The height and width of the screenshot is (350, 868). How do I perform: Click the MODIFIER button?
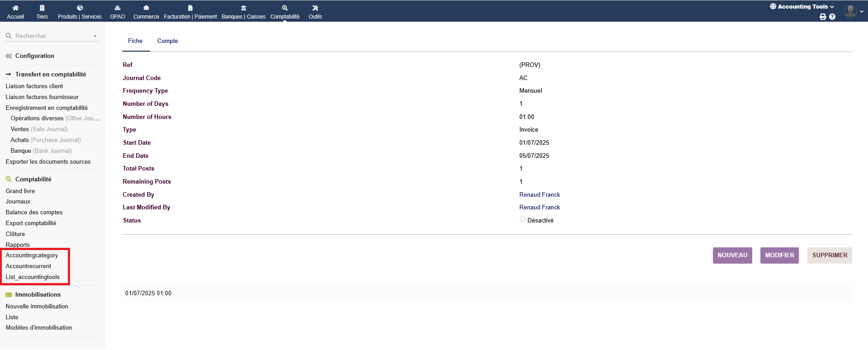click(x=779, y=255)
